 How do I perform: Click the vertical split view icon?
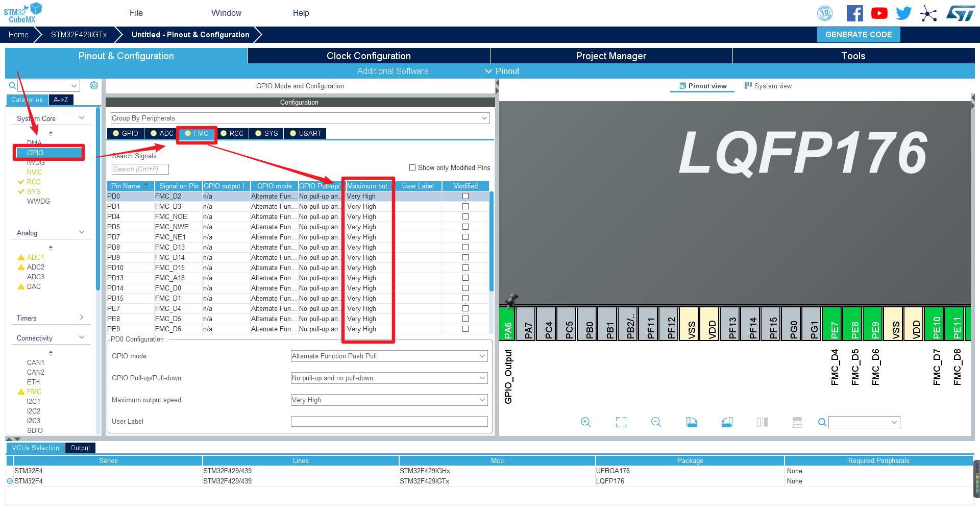pos(762,422)
